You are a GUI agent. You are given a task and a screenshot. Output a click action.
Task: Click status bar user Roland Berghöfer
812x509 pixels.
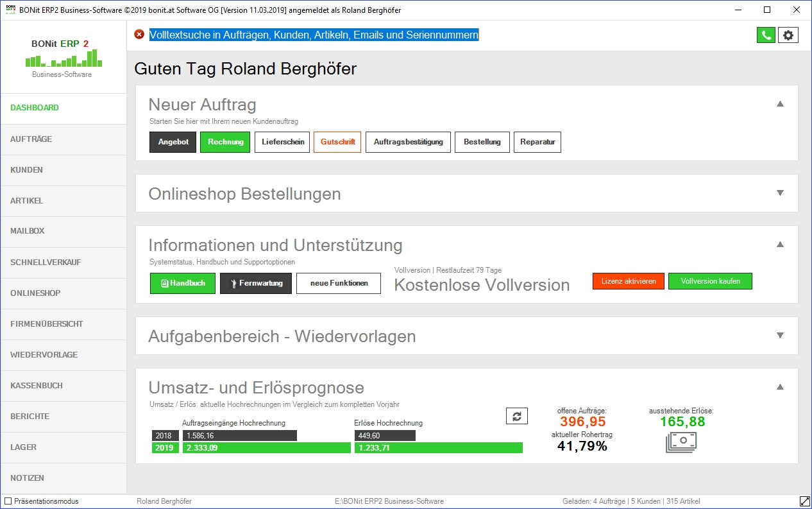pos(164,501)
